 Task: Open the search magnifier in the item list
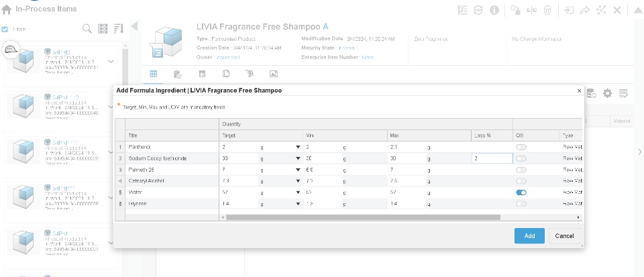[x=87, y=29]
